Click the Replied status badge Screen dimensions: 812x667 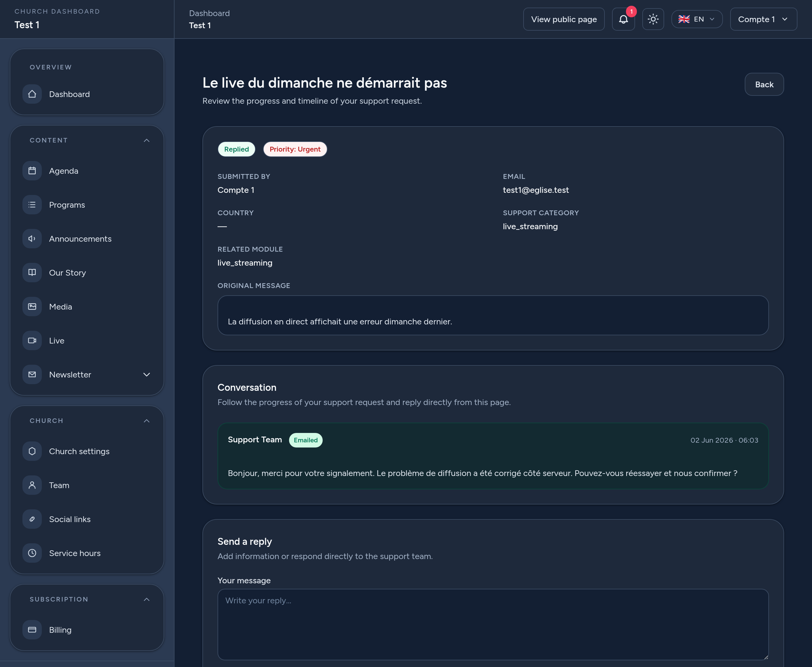click(237, 149)
